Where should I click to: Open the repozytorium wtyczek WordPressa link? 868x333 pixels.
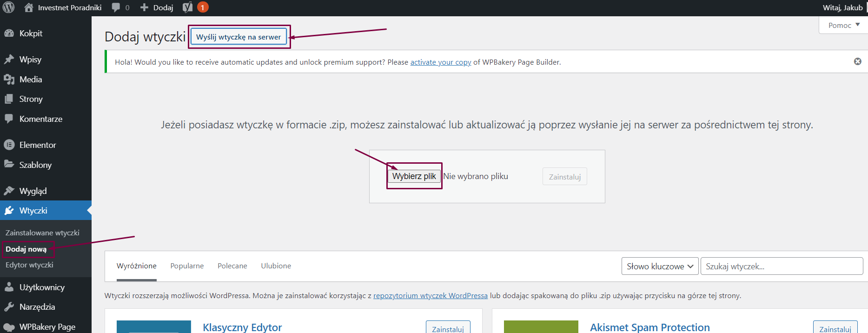tap(430, 296)
